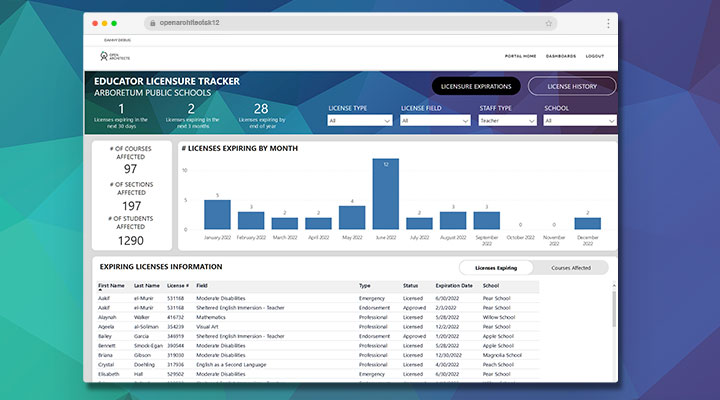Viewport: 720px width, 400px height.
Task: Switch to the Licenses Expiring tab
Action: [x=496, y=268]
